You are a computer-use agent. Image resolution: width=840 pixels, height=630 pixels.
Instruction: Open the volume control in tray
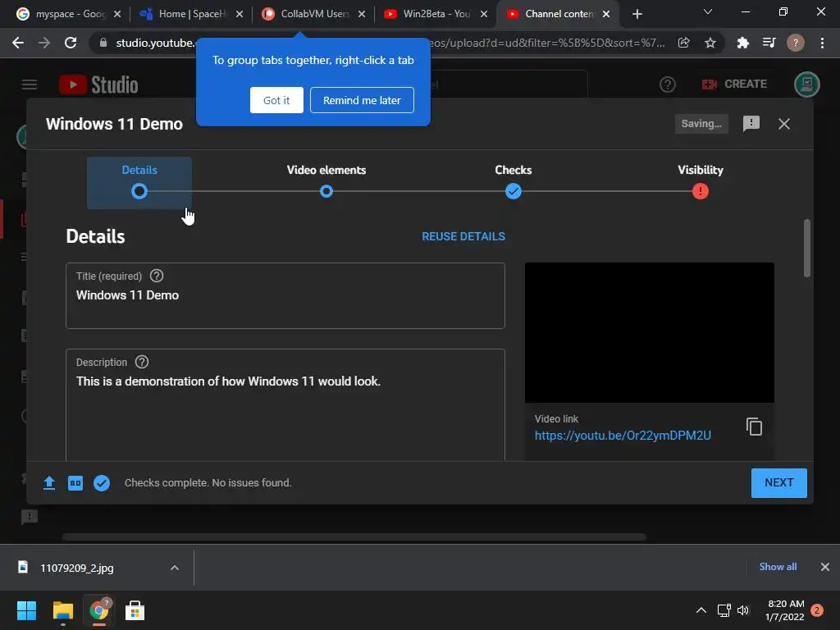[743, 610]
